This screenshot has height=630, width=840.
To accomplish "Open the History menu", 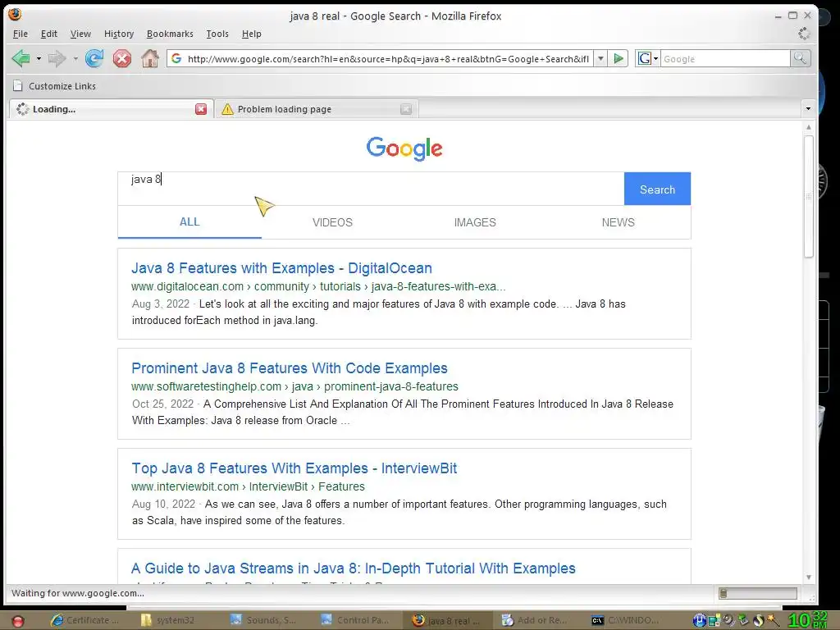I will click(119, 34).
